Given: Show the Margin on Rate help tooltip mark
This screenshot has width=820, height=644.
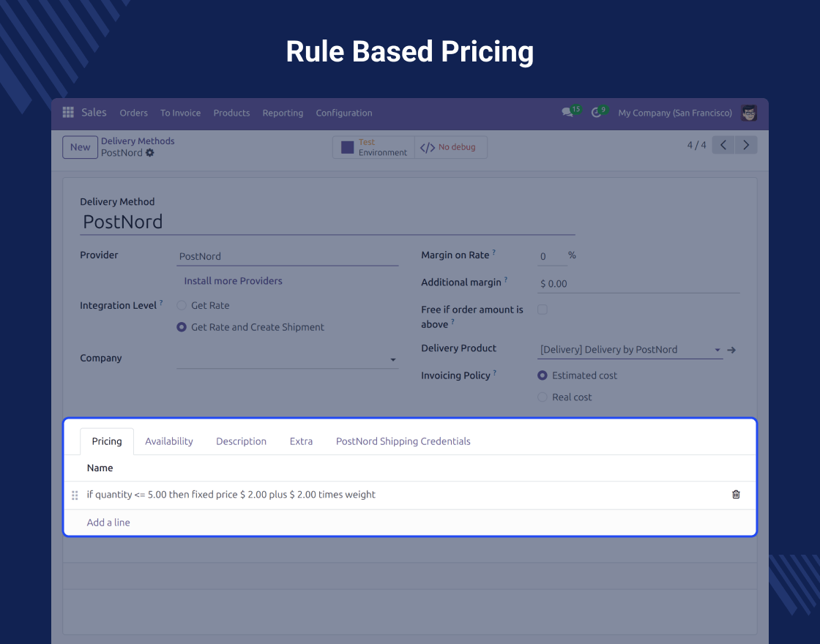Looking at the screenshot, I should [493, 252].
